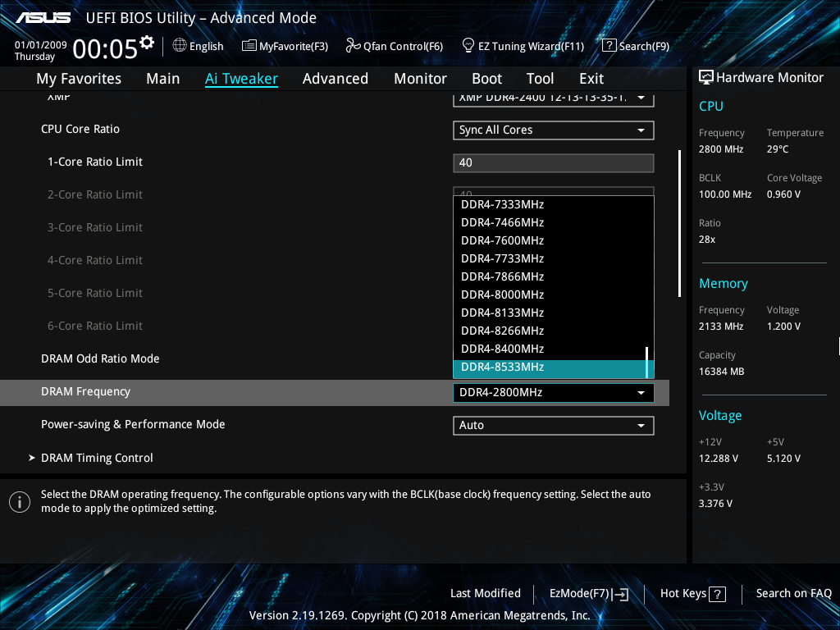
Task: Click the 1-Core Ratio Limit input field
Action: click(554, 163)
